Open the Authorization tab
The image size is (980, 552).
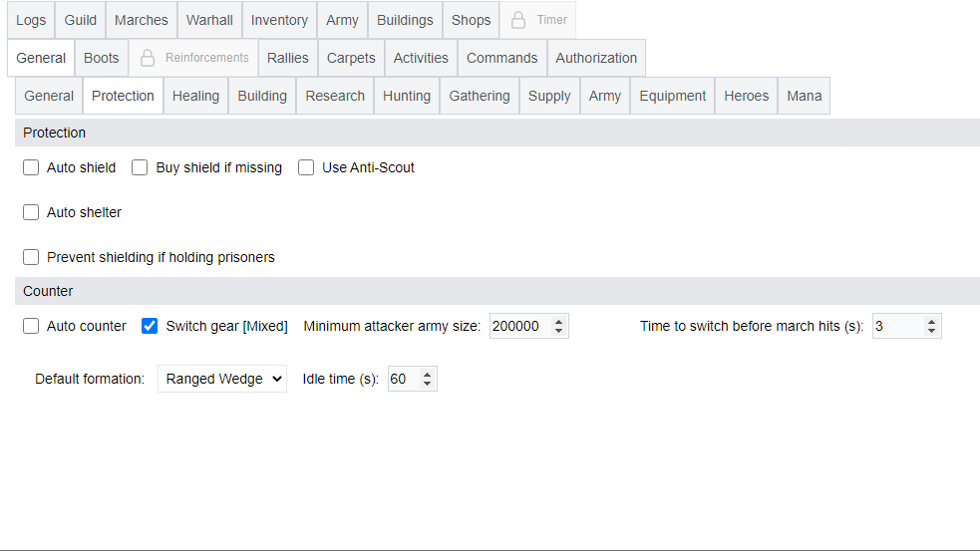point(596,58)
